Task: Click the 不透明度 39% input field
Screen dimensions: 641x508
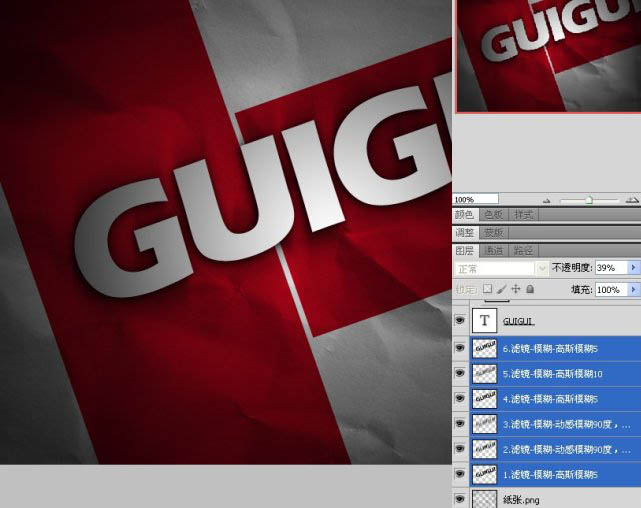Action: click(611, 268)
